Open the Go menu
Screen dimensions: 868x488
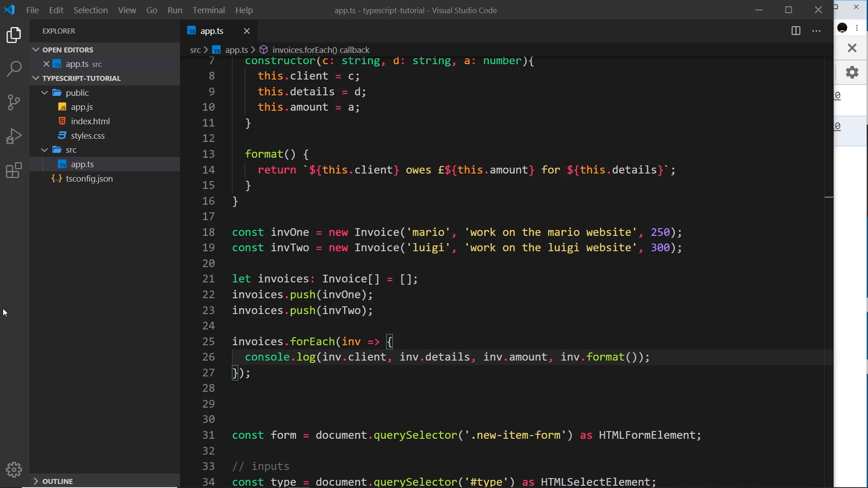152,10
